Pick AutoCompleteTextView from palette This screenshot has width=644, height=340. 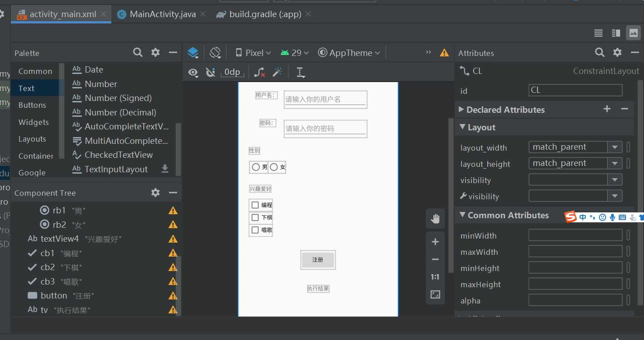coord(120,126)
